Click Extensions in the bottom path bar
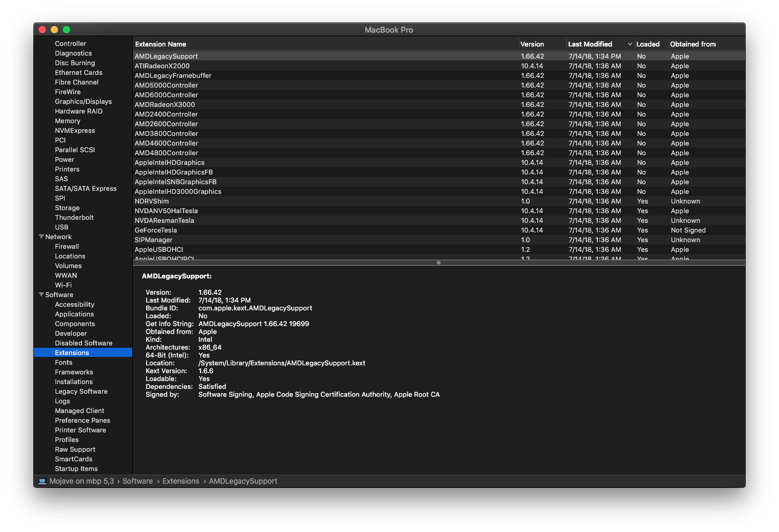The width and height of the screenshot is (779, 532). coord(181,481)
